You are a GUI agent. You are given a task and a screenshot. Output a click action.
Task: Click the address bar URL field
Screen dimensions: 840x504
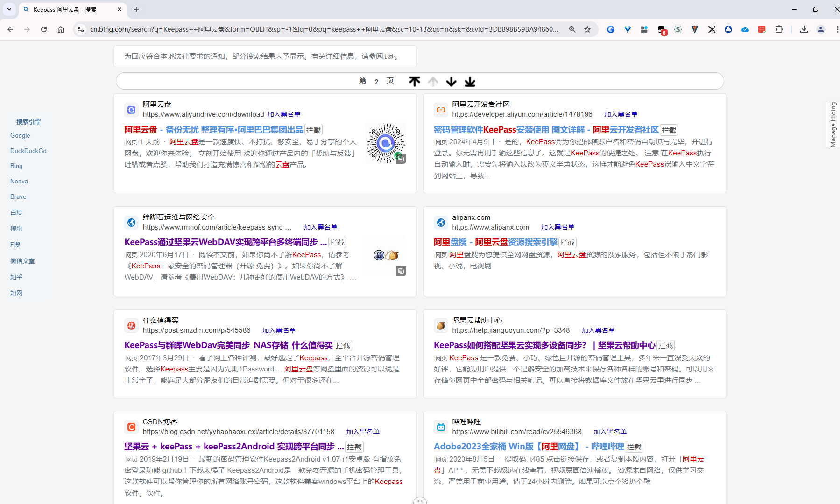[324, 29]
